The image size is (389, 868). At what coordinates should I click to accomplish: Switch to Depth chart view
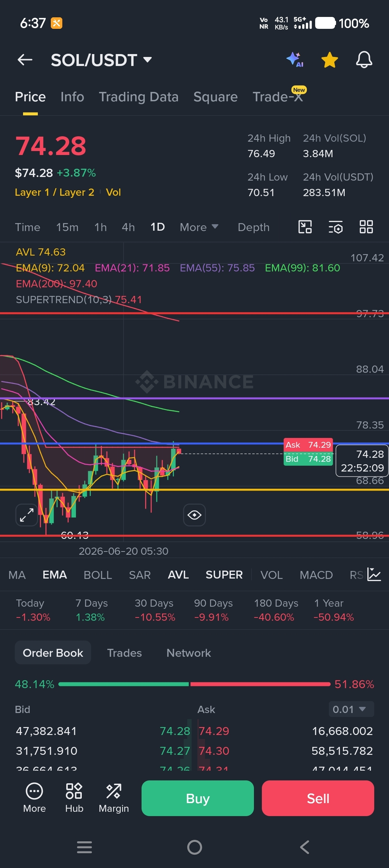[254, 227]
